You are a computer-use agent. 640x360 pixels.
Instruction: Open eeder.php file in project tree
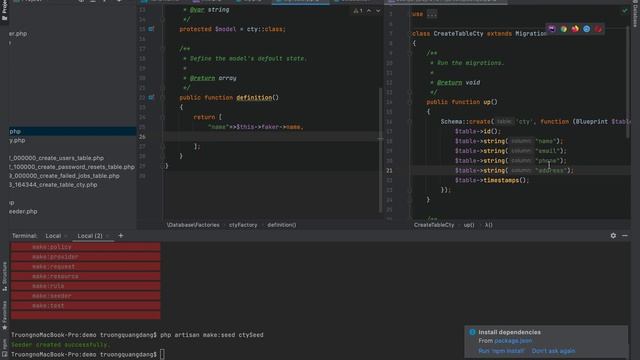(23, 211)
